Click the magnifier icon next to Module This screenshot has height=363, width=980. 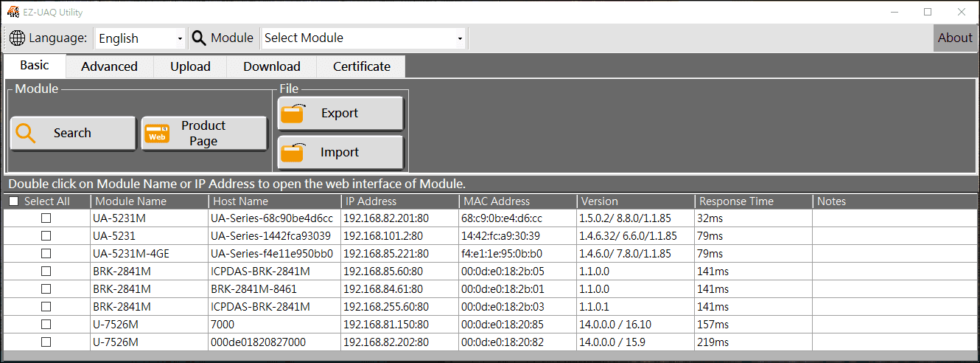point(199,38)
